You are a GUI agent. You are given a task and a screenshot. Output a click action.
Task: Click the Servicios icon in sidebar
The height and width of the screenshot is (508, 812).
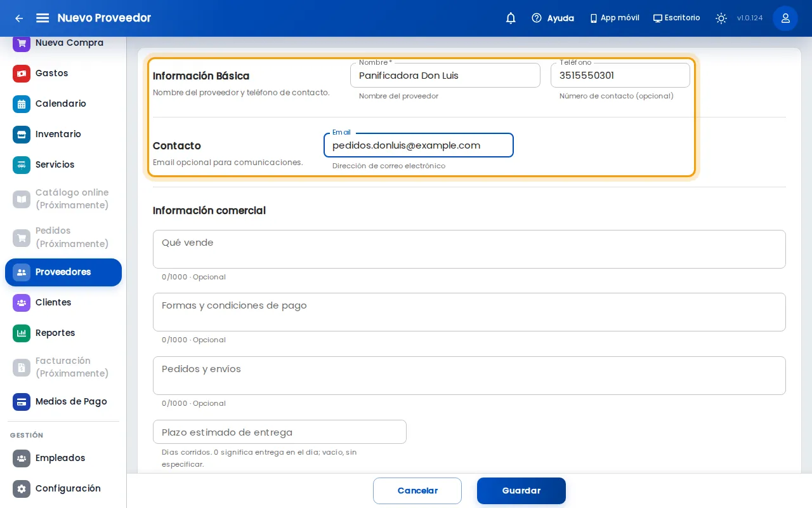pos(22,164)
